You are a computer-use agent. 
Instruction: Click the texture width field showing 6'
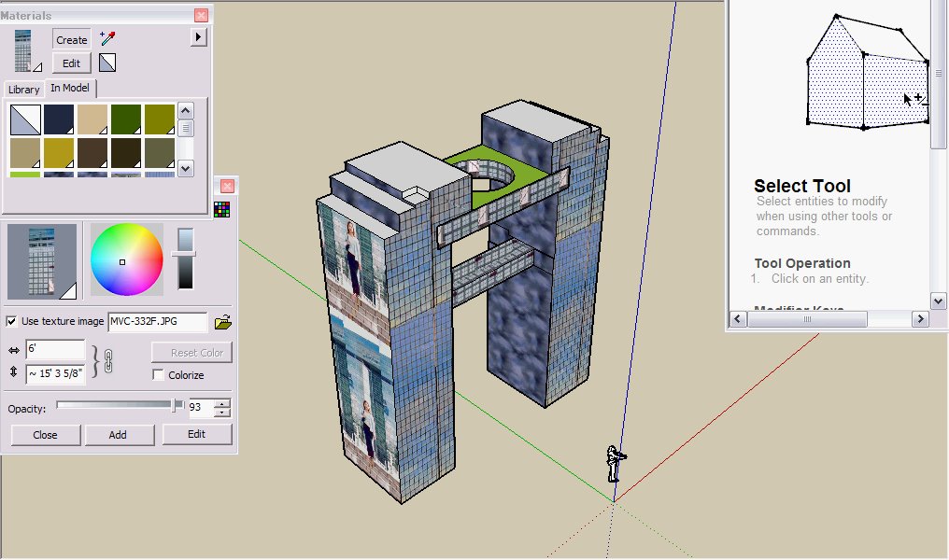click(x=55, y=350)
